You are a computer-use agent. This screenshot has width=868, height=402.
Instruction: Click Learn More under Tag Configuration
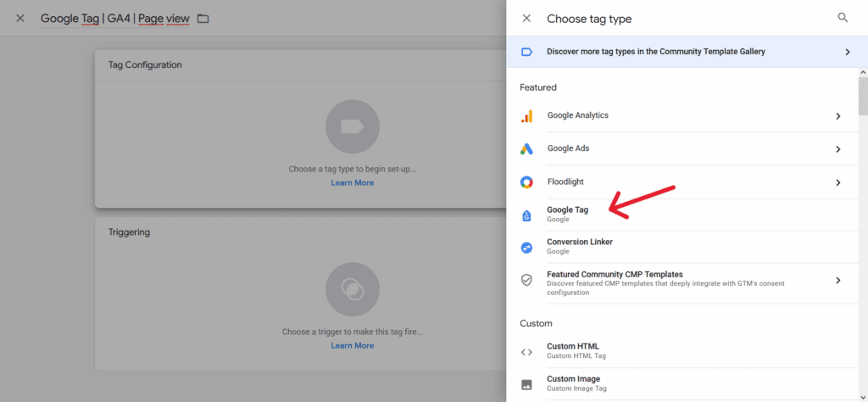[x=352, y=182]
